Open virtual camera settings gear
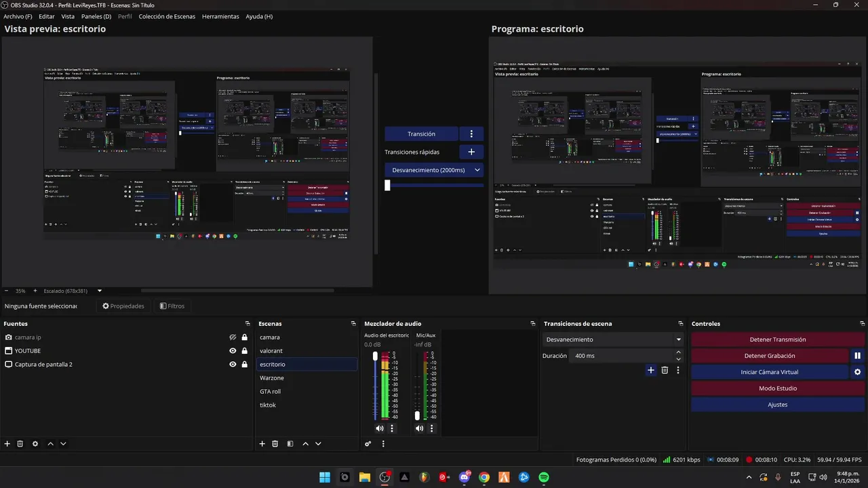This screenshot has width=868, height=488. point(857,372)
